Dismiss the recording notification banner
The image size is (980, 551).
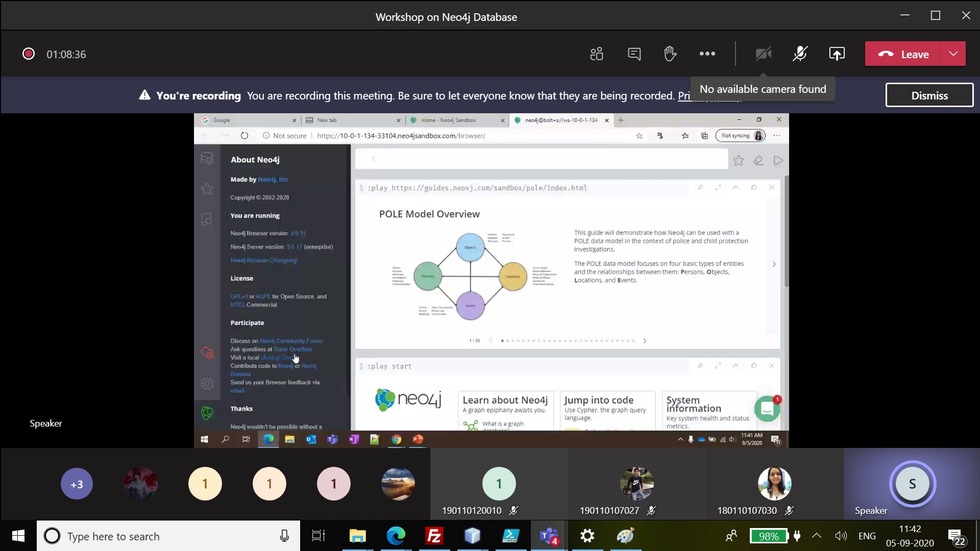pyautogui.click(x=929, y=95)
